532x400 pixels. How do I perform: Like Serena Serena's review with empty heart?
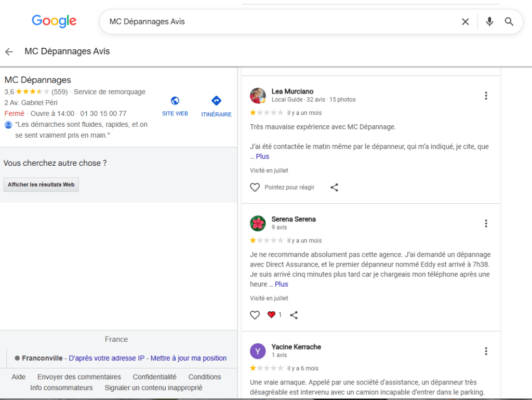tap(255, 315)
